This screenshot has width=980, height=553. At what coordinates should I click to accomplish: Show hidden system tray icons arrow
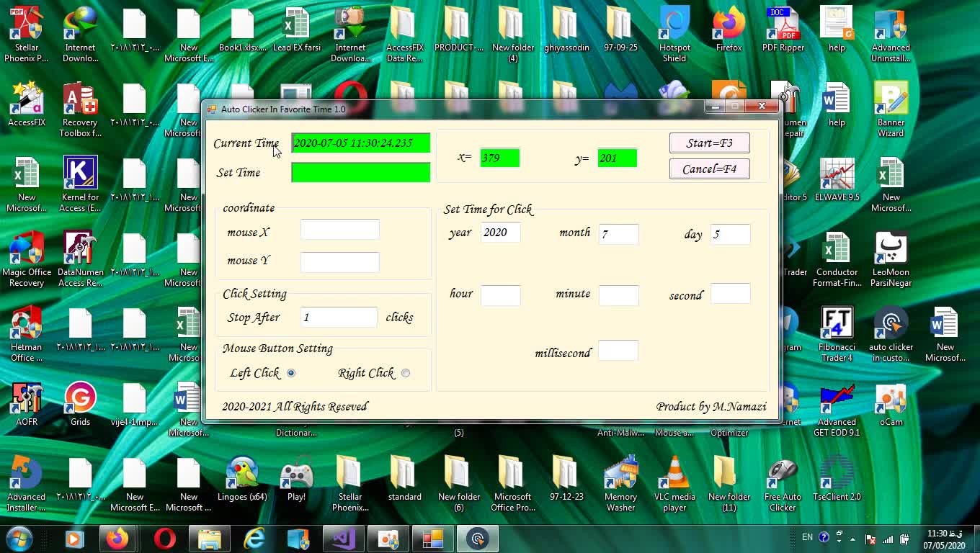(853, 539)
